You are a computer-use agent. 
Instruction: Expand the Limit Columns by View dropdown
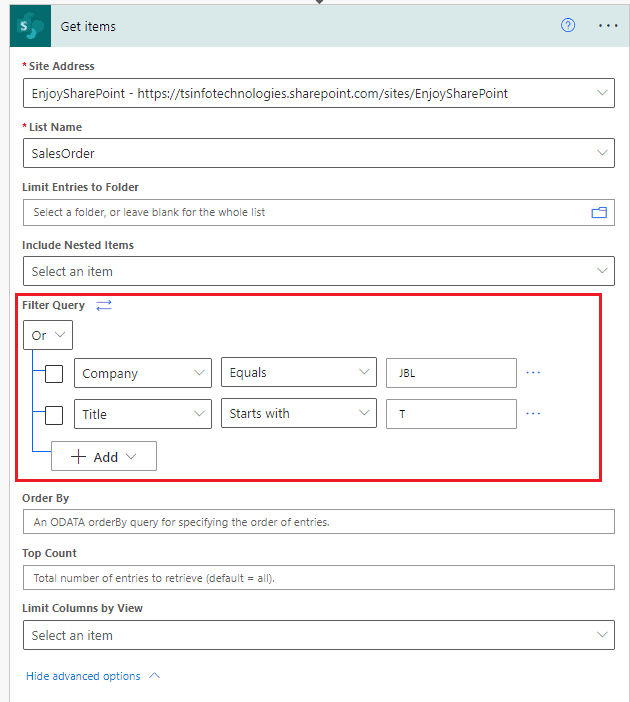click(x=319, y=635)
